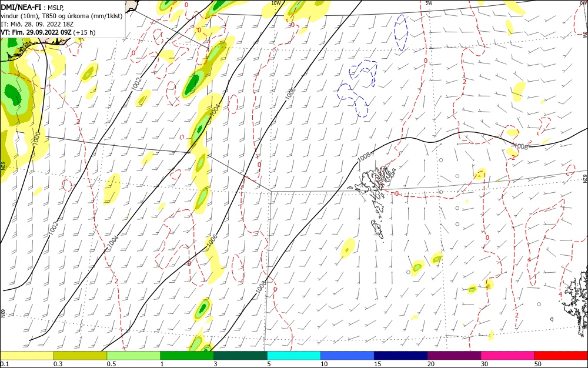The height and width of the screenshot is (368, 588).
Task: Click the light green 0.5–1 legend swatch
Action: 133,355
